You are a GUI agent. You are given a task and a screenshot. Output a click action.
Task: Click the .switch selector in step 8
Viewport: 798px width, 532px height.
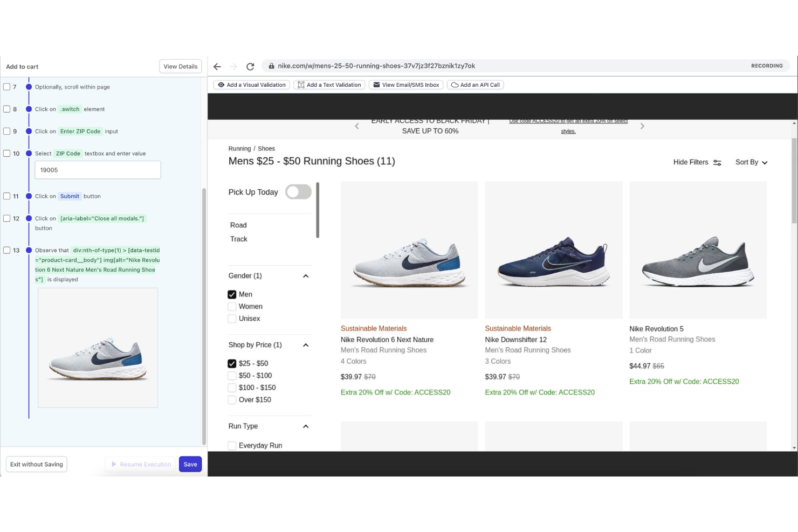tap(70, 109)
